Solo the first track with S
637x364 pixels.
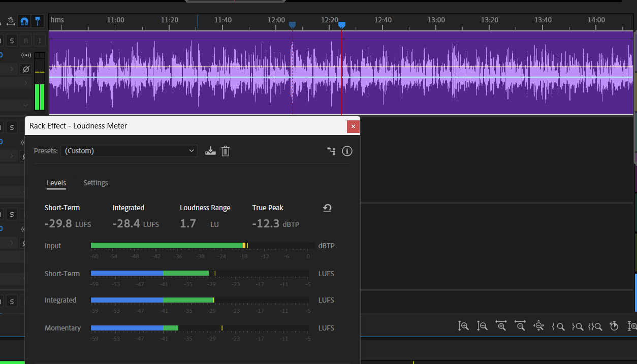click(12, 41)
